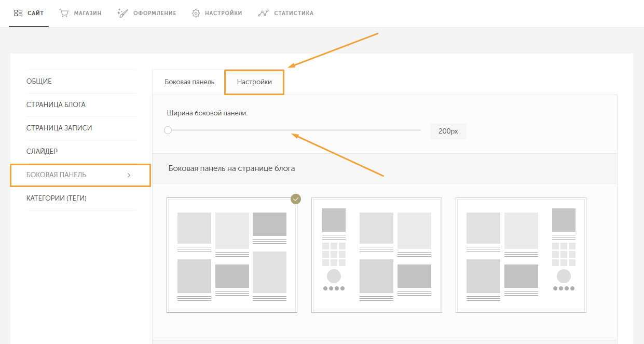This screenshot has width=644, height=344.
Task: Open the САЙТ top menu label
Action: point(36,13)
